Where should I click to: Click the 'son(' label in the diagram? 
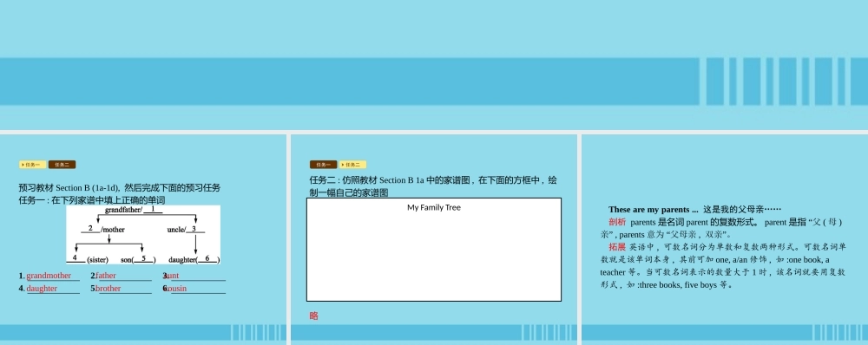click(x=128, y=260)
